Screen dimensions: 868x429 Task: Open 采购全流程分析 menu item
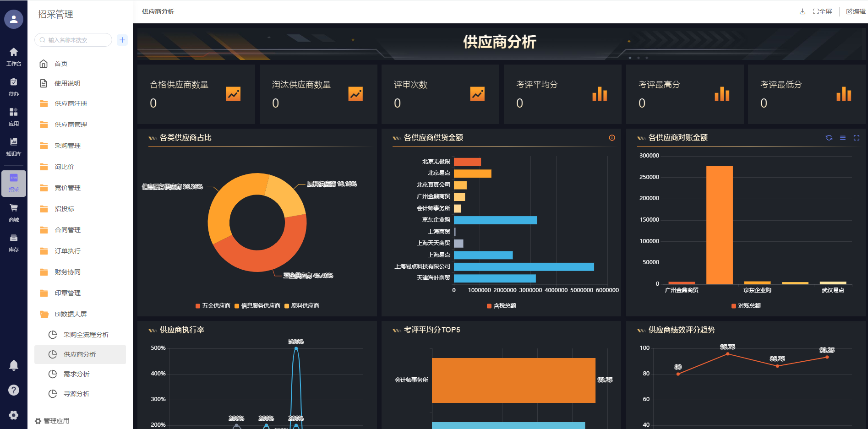86,335
